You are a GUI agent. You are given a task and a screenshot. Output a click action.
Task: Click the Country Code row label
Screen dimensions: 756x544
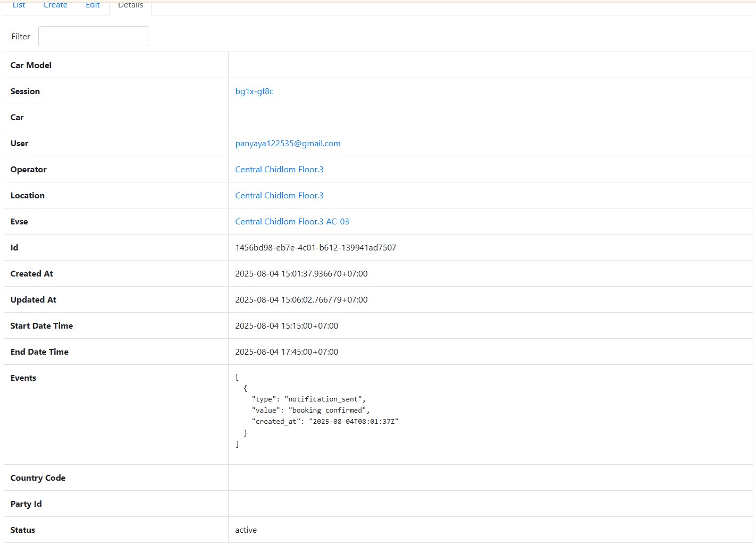pos(38,478)
